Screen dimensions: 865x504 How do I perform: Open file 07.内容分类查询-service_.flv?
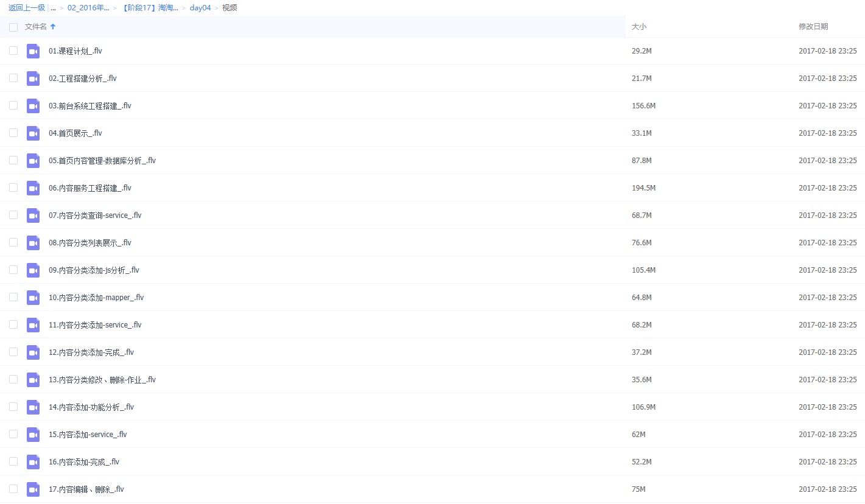[95, 215]
